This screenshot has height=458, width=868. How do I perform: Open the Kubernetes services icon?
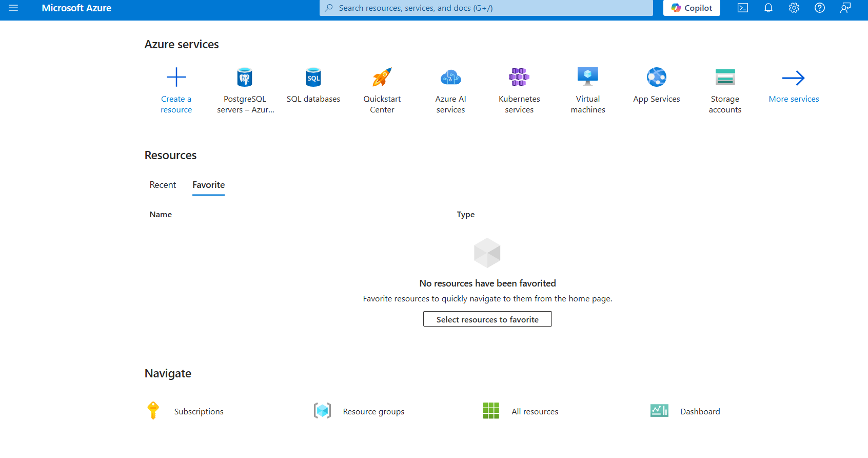519,77
